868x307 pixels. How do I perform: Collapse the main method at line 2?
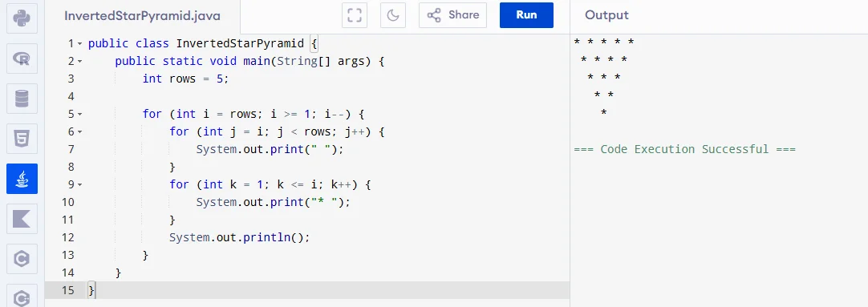coord(79,62)
